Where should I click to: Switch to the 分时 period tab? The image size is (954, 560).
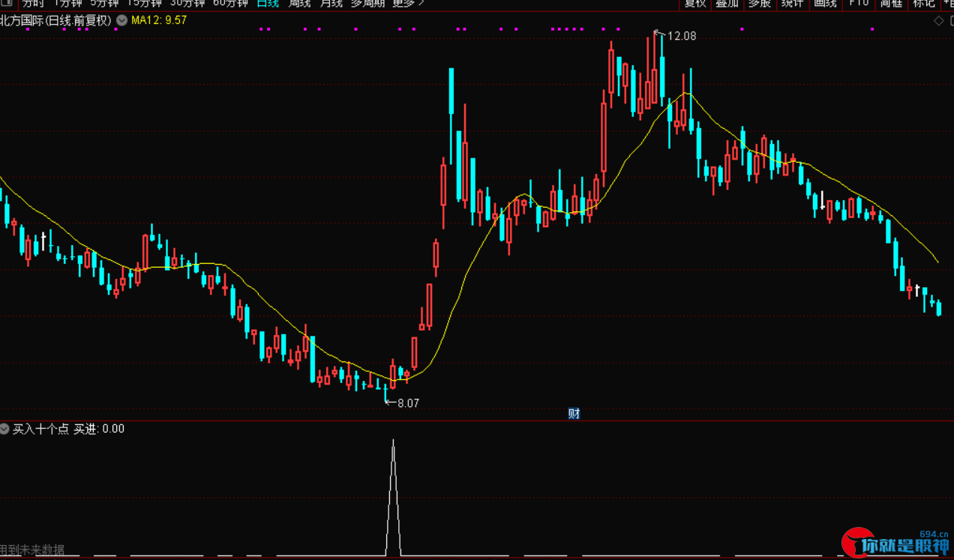[33, 3]
